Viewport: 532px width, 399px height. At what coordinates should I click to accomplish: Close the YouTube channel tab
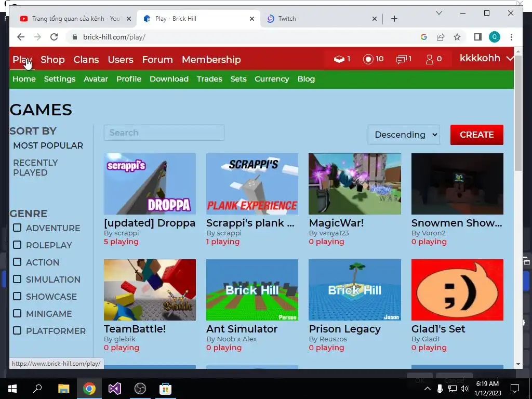(x=129, y=19)
